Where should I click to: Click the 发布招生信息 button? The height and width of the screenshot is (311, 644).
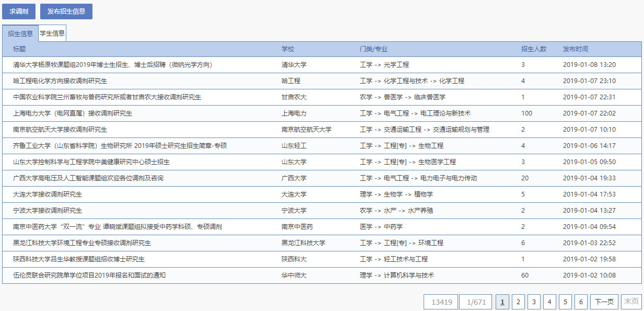(x=66, y=11)
